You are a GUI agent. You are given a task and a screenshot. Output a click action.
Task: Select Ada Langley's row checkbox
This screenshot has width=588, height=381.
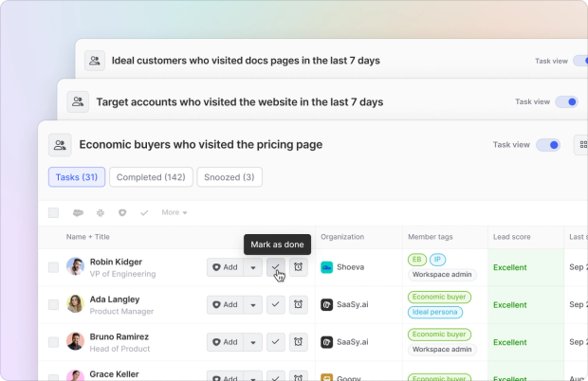tap(54, 304)
